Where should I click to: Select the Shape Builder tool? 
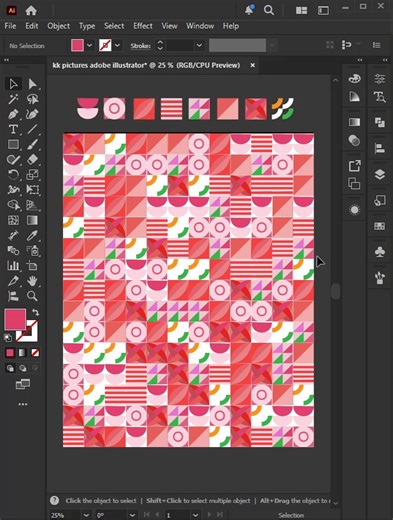[x=13, y=205]
